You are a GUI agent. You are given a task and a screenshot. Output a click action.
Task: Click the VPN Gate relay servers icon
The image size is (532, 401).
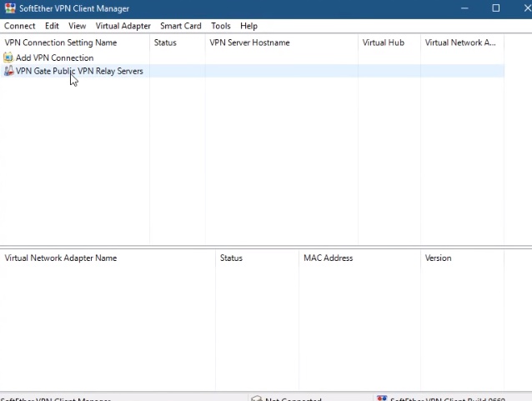pyautogui.click(x=8, y=71)
